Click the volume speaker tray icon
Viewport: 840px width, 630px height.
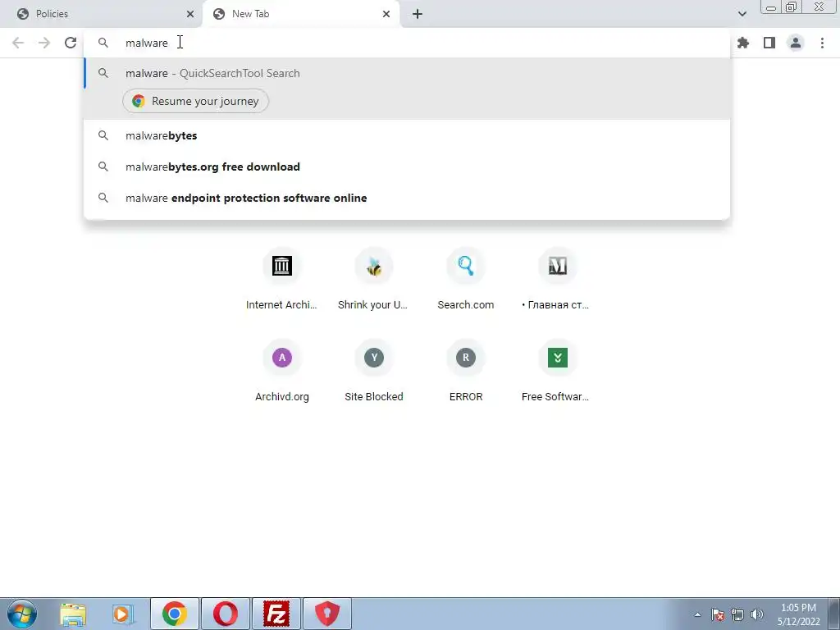pyautogui.click(x=757, y=614)
